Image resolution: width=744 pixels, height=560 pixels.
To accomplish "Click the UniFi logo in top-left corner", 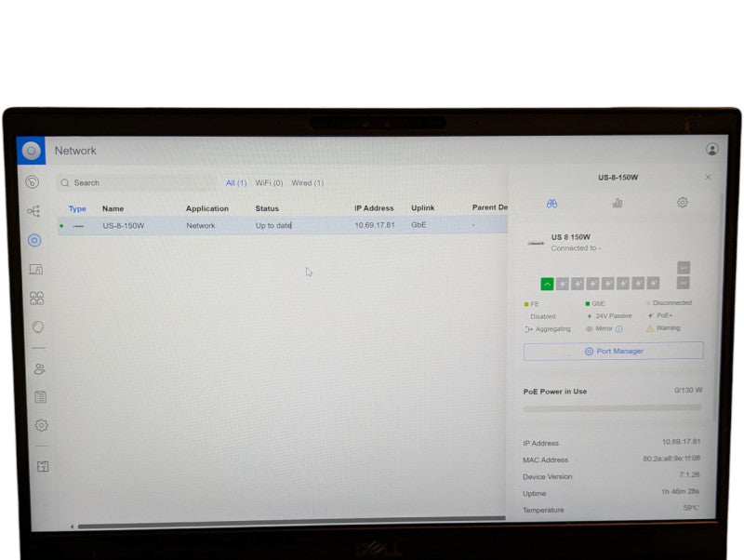I will (31, 151).
